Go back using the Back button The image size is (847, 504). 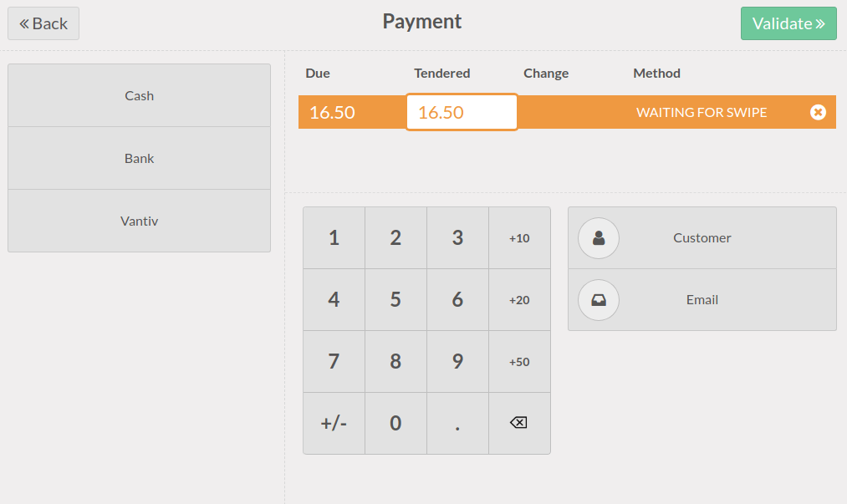(x=43, y=23)
